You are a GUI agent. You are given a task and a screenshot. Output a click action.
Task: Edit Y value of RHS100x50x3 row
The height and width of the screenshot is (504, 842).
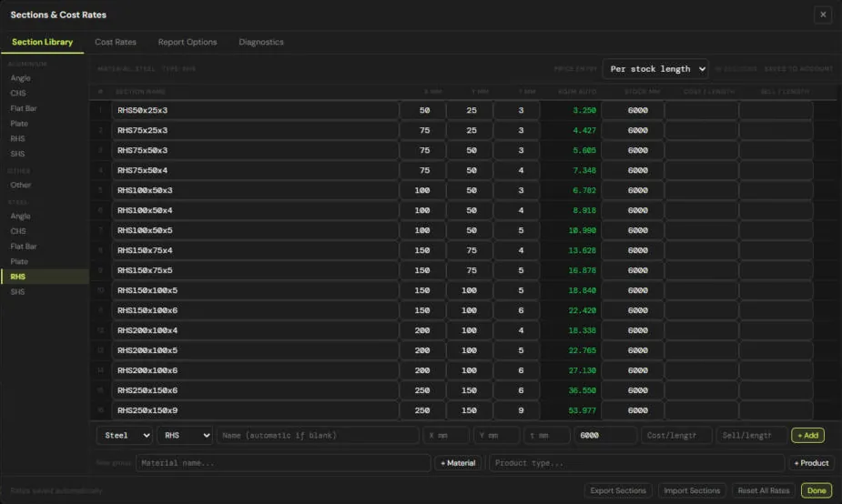(x=470, y=190)
